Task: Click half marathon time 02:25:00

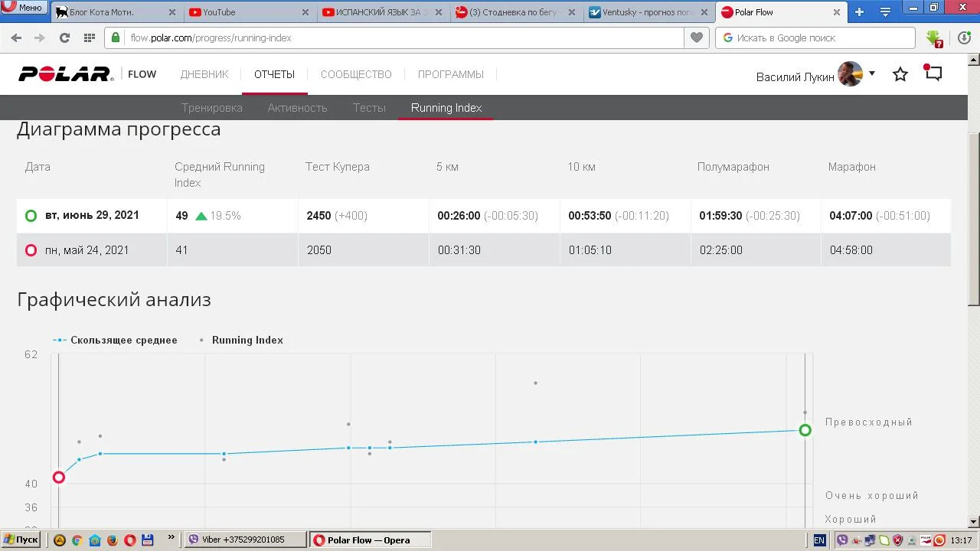Action: tap(720, 250)
